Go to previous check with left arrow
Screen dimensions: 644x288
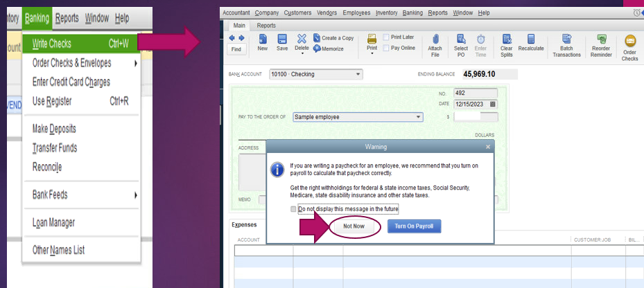[x=232, y=38]
